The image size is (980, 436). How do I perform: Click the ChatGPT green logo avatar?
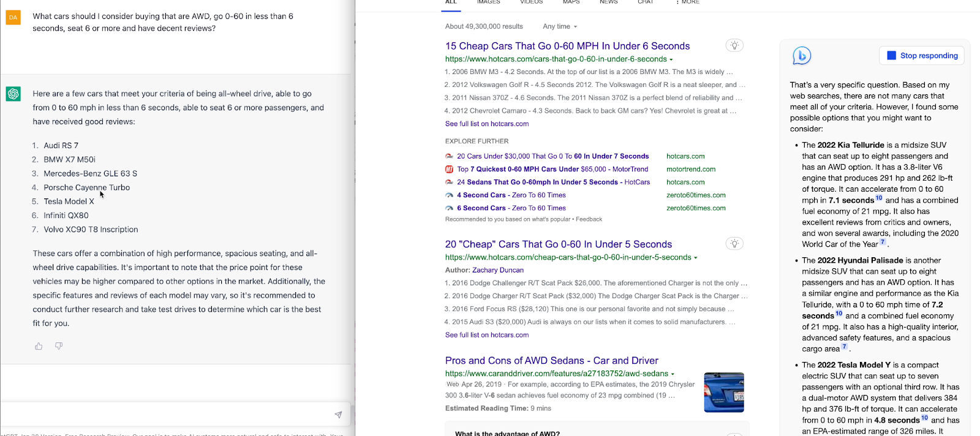[13, 94]
